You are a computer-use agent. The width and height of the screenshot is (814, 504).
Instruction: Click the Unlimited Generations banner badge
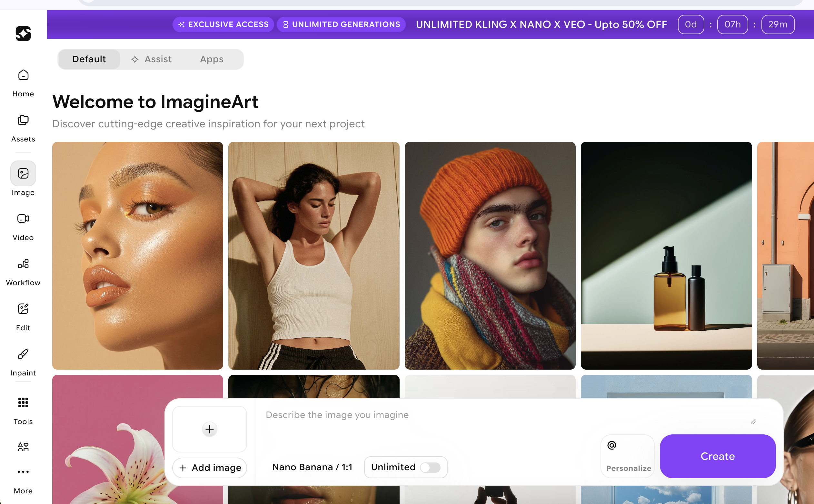(x=341, y=25)
